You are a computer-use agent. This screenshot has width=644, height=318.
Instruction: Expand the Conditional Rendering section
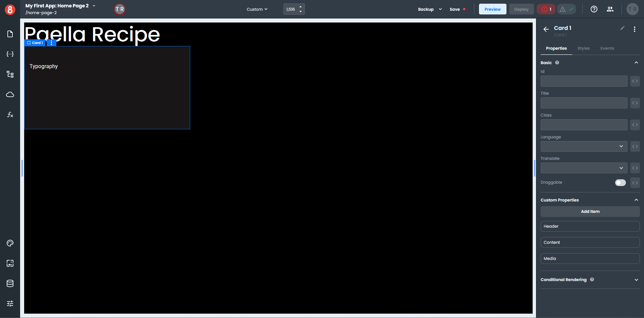click(x=636, y=280)
